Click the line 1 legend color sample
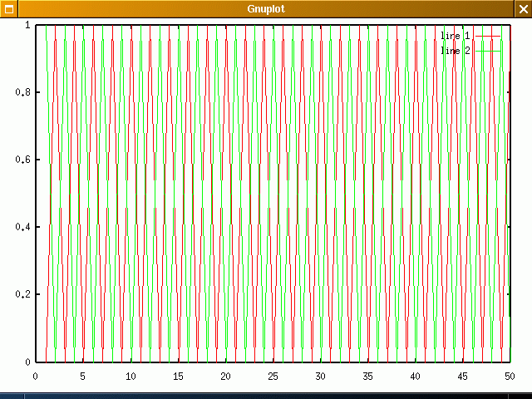Screen dimensions: 532x399 click(x=489, y=36)
